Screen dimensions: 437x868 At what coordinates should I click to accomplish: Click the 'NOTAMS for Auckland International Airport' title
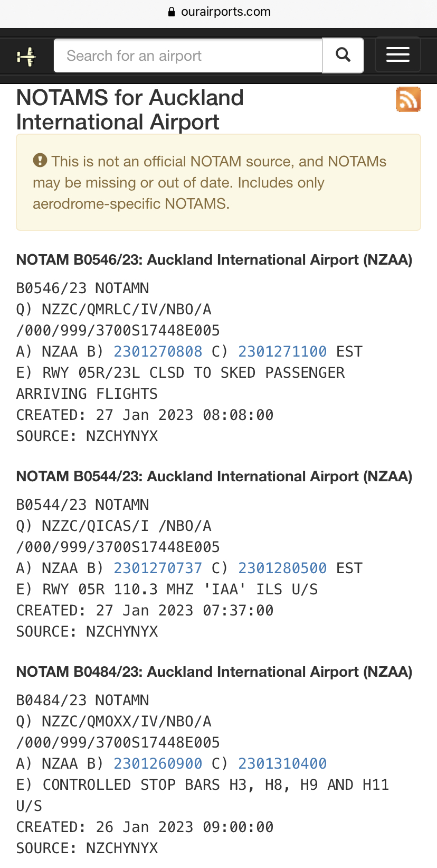coord(130,110)
